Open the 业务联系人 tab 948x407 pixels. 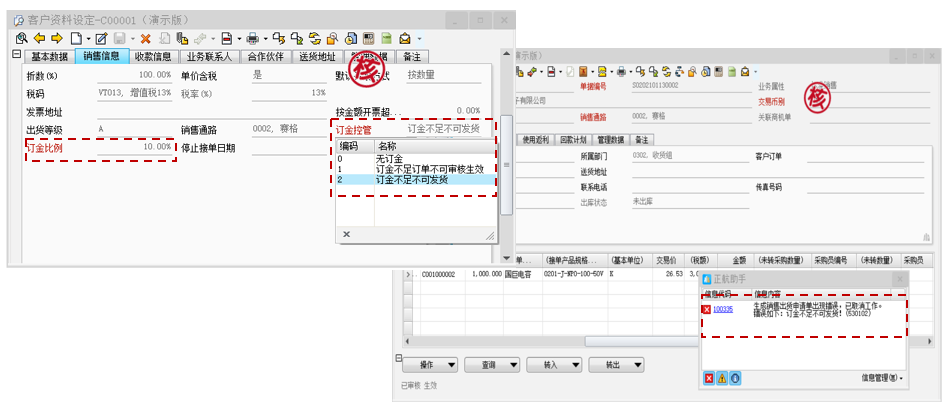[209, 57]
